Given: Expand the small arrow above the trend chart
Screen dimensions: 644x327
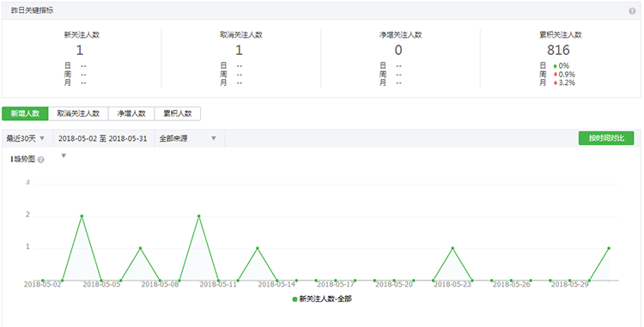Looking at the screenshot, I should pyautogui.click(x=64, y=155).
